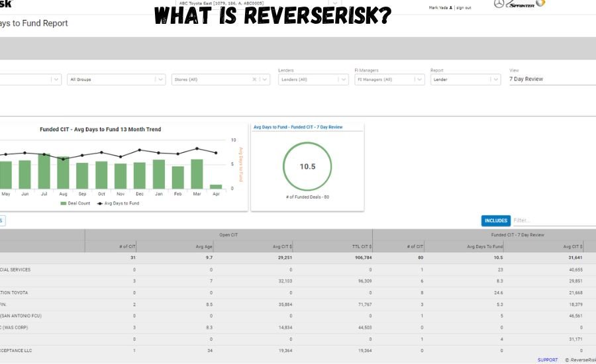Open the Avg Days to Fund - Funded CIT - 7 Day Review link
Viewport: 596px width, 364px height.
298,127
